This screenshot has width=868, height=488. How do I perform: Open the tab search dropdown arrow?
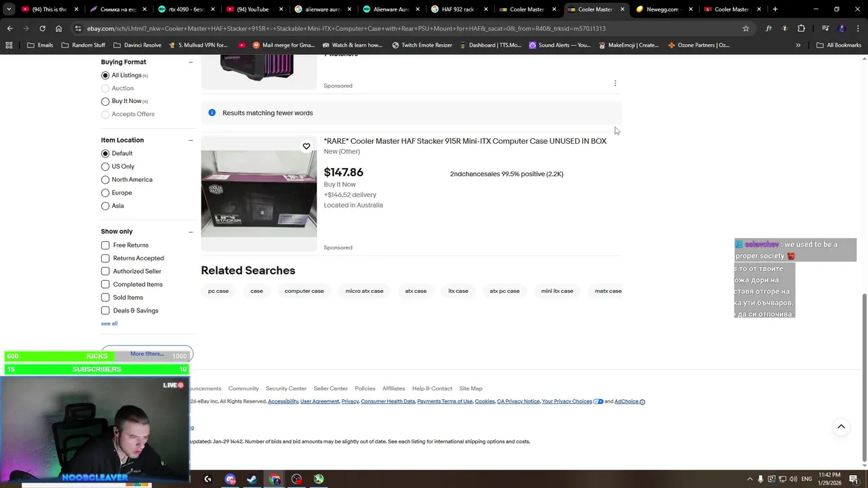(9, 9)
